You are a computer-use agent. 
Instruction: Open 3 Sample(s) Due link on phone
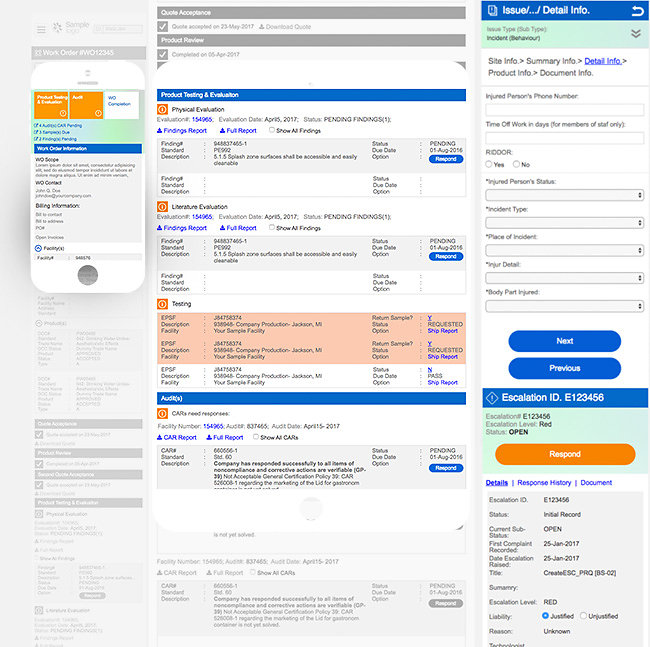(52, 132)
